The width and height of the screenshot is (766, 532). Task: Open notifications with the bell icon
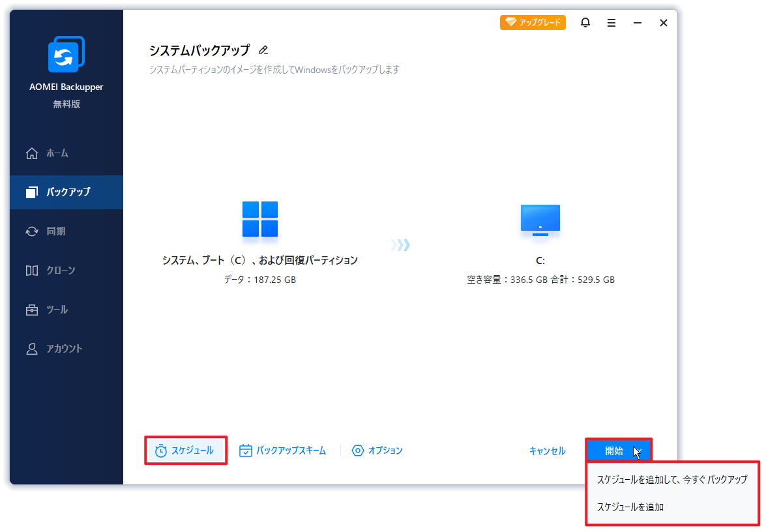pos(585,22)
